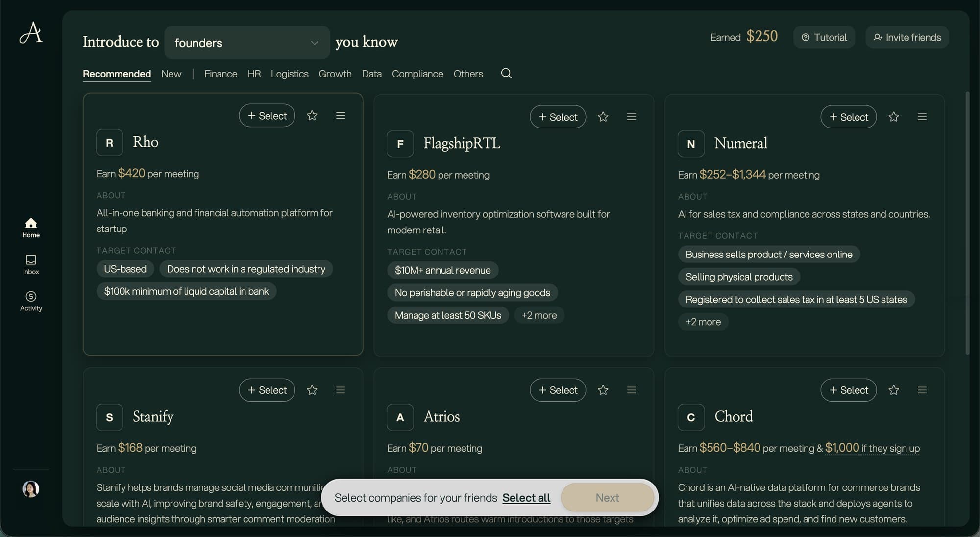Open Activity in the sidebar
The width and height of the screenshot is (980, 537).
click(31, 301)
